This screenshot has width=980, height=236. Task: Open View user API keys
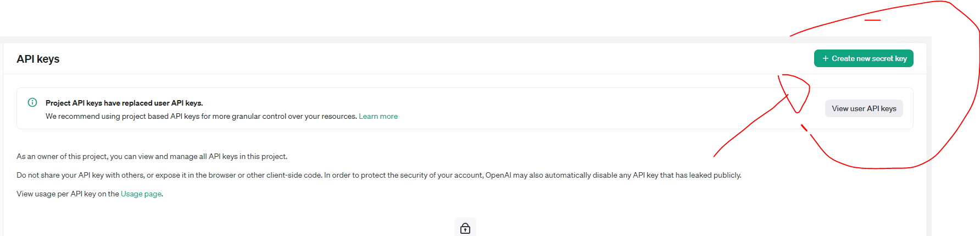click(864, 108)
